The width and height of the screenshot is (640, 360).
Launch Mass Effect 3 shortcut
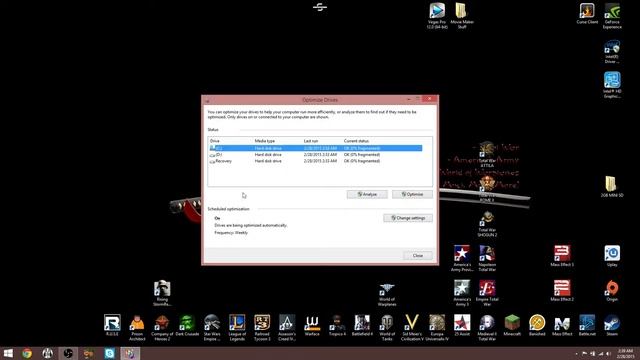(x=562, y=256)
